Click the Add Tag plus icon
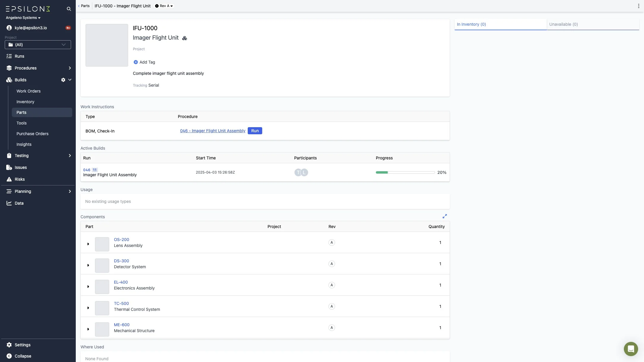Screen dimensions: 644x362 click(136, 62)
